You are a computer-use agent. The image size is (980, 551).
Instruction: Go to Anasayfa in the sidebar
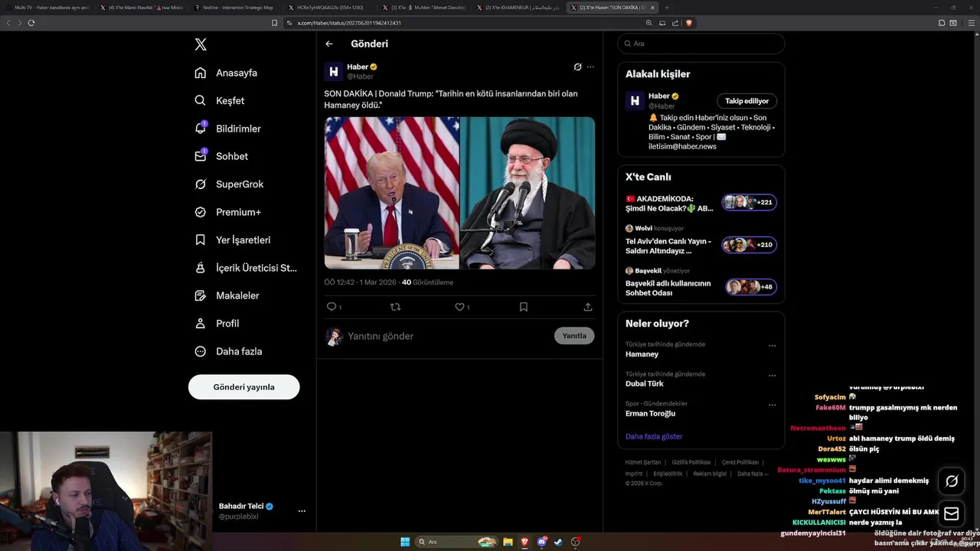click(226, 73)
